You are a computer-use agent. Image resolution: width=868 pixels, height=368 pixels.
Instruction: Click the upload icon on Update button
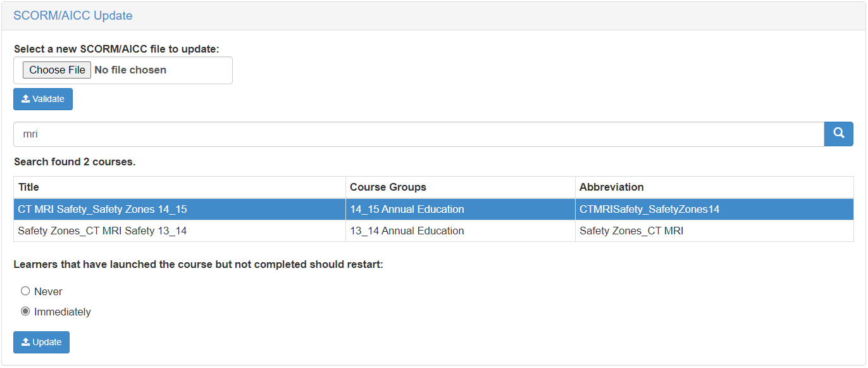(x=26, y=342)
